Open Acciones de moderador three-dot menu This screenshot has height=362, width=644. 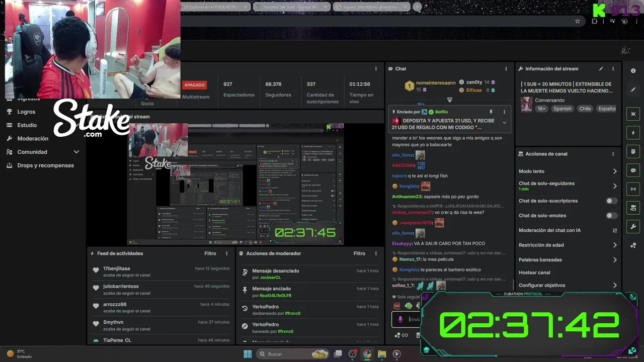375,253
